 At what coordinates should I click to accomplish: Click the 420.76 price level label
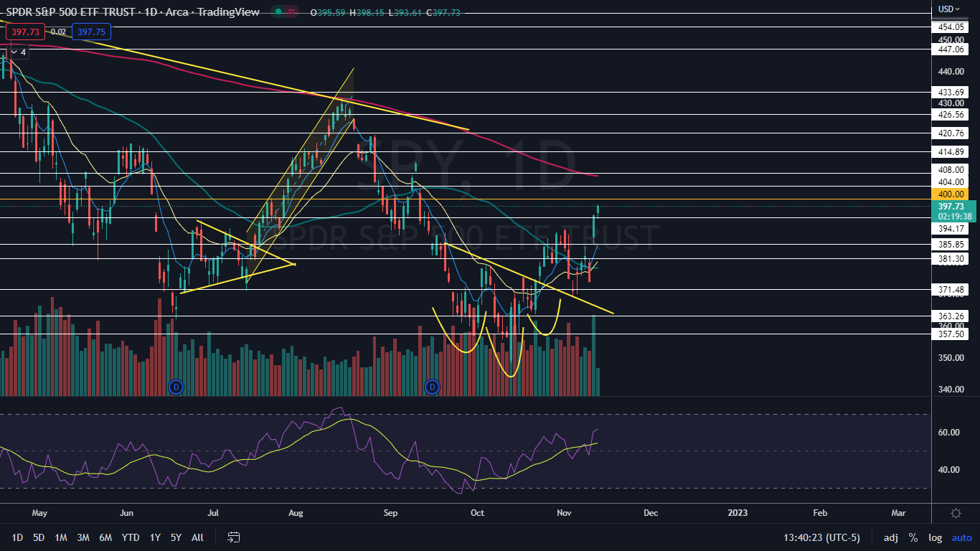(x=949, y=133)
